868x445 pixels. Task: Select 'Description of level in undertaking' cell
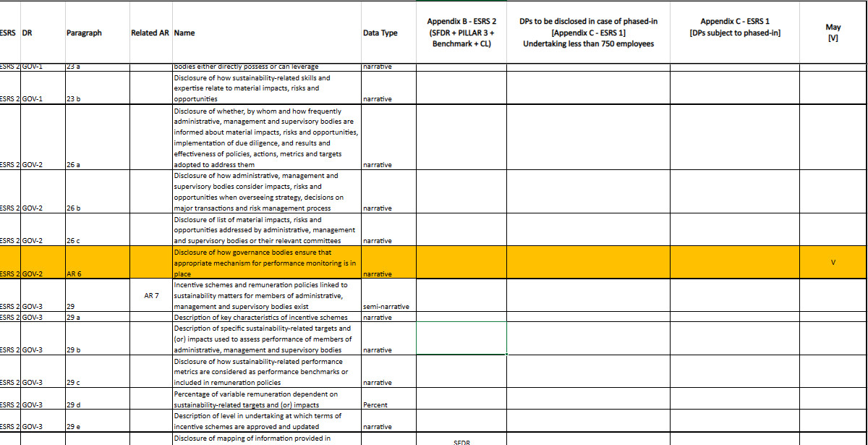coord(266,421)
